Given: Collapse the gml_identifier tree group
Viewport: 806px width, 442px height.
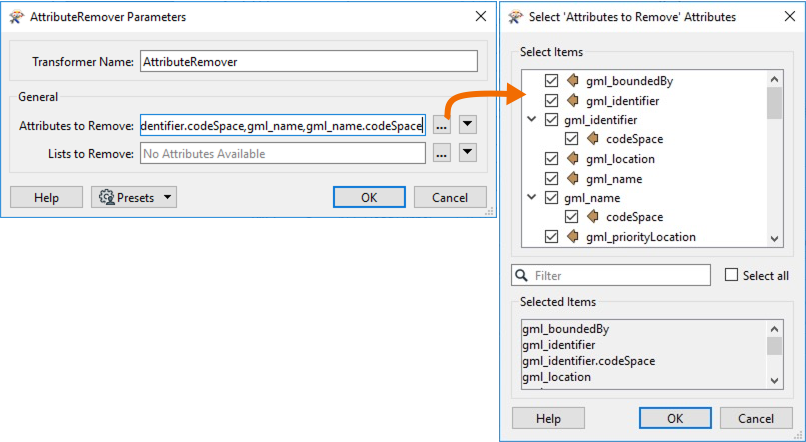Looking at the screenshot, I should click(x=532, y=119).
